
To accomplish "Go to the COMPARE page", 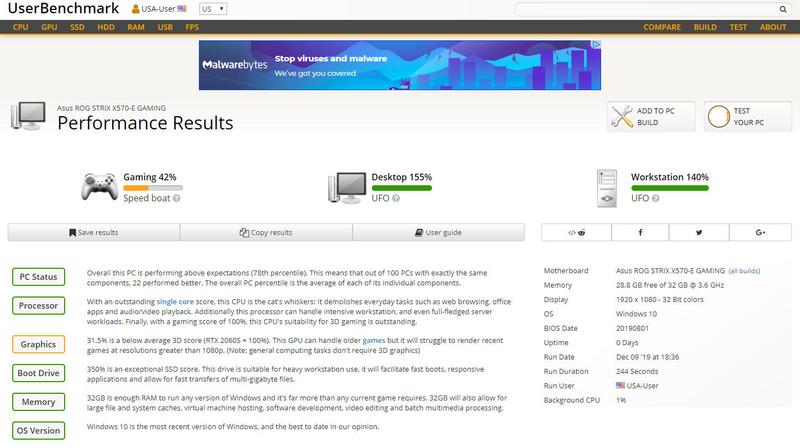I will 662,27.
